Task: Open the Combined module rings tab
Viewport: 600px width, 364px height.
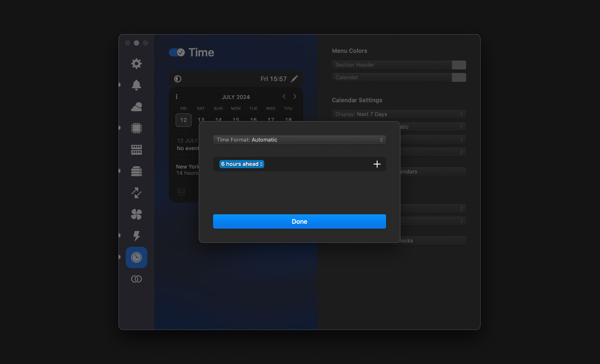Action: click(136, 279)
